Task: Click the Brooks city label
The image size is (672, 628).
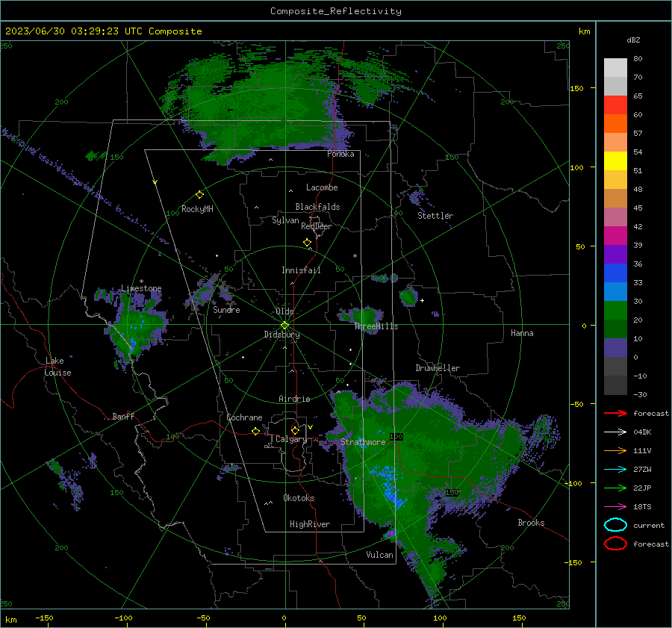Action: click(531, 523)
